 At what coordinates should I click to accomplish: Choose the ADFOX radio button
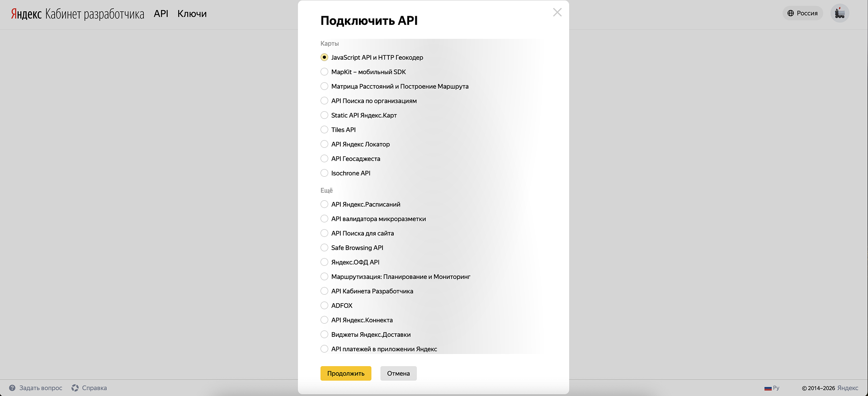pos(324,306)
